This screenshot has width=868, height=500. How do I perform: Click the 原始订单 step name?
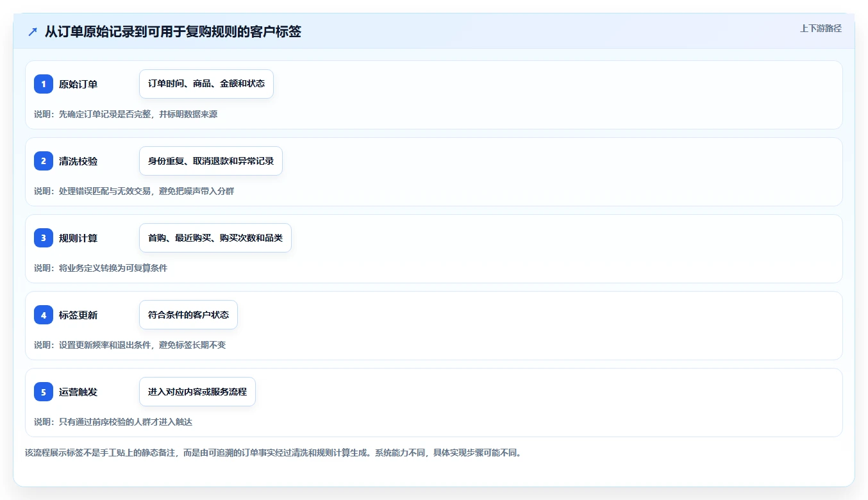tap(78, 84)
